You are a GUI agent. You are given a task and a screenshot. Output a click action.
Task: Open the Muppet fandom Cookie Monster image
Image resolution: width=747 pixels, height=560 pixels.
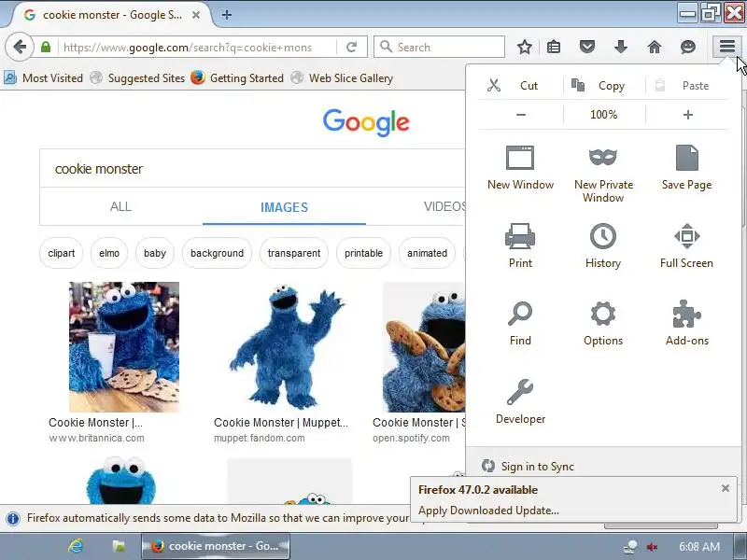[x=286, y=346]
